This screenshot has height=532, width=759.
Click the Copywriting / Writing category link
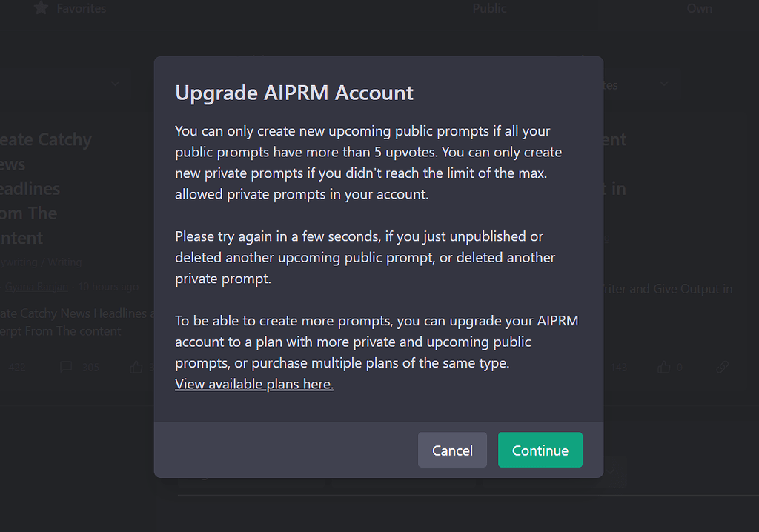[41, 262]
